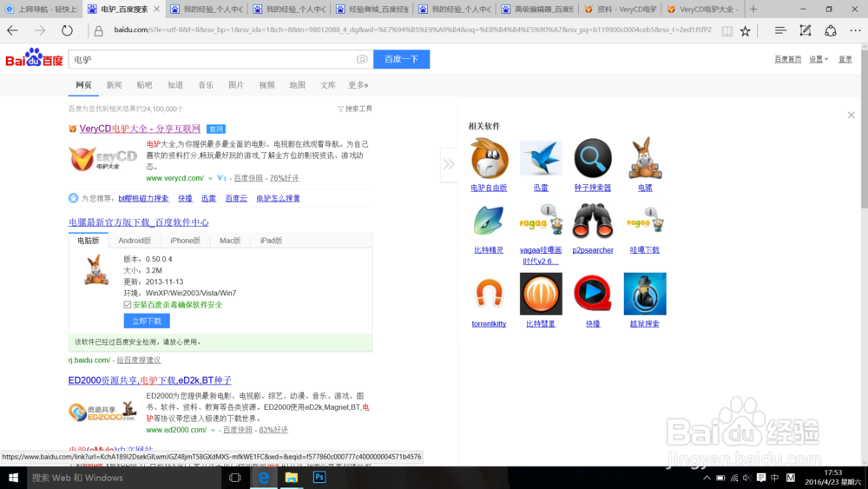The height and width of the screenshot is (489, 868).
Task: Click the browser back arrow
Action: [x=13, y=30]
